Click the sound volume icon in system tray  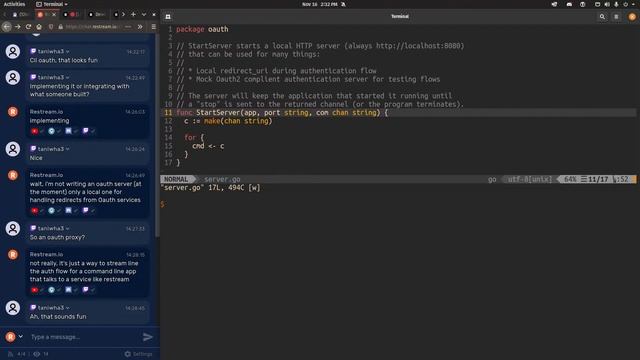pyautogui.click(x=607, y=4)
